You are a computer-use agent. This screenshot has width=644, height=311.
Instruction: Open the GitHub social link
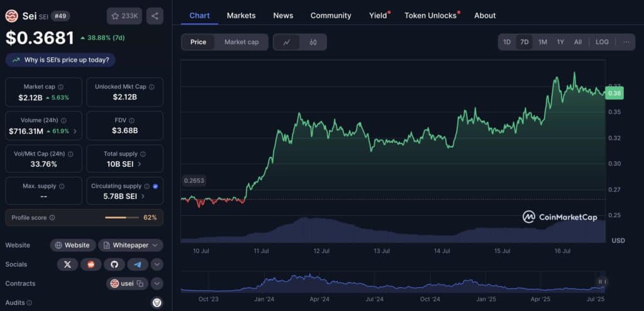[114, 264]
